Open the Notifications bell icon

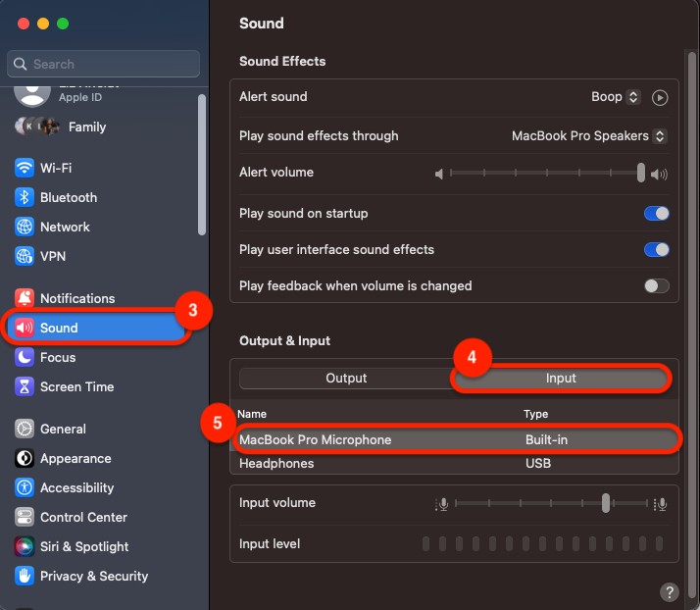25,298
